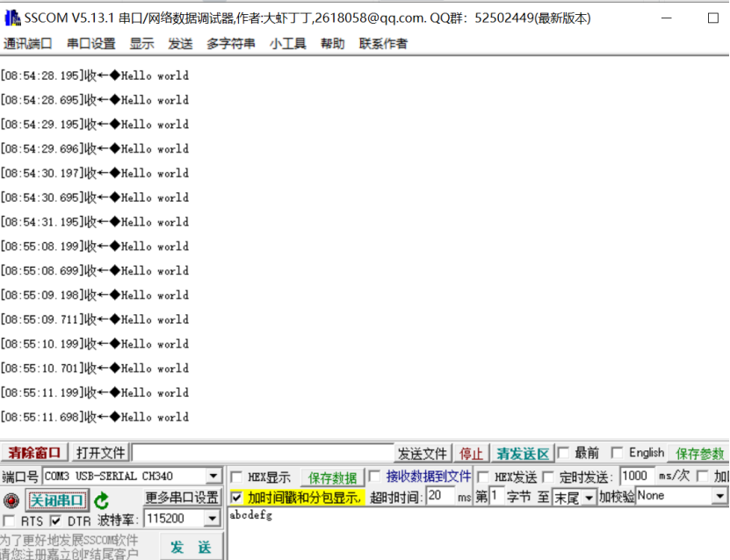Viewport: 730px width, 560px height.
Task: Click the 清除窗口 clear window button
Action: tap(33, 452)
